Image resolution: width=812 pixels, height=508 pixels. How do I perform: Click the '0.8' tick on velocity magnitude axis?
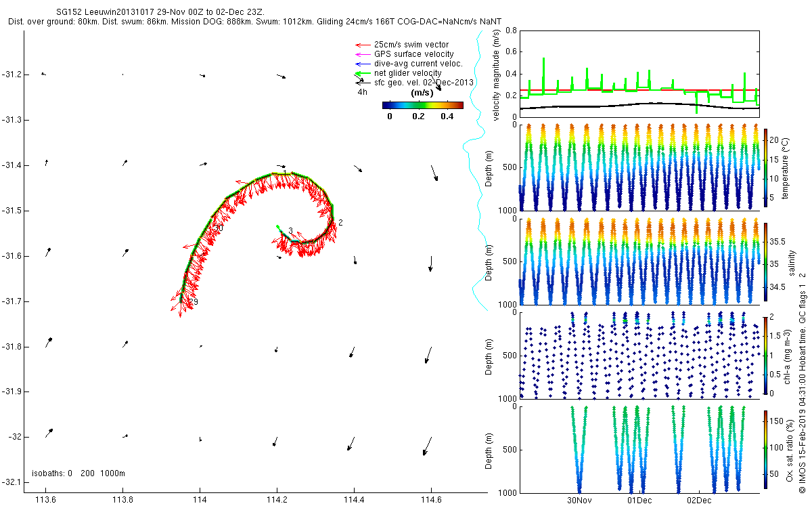(x=511, y=31)
